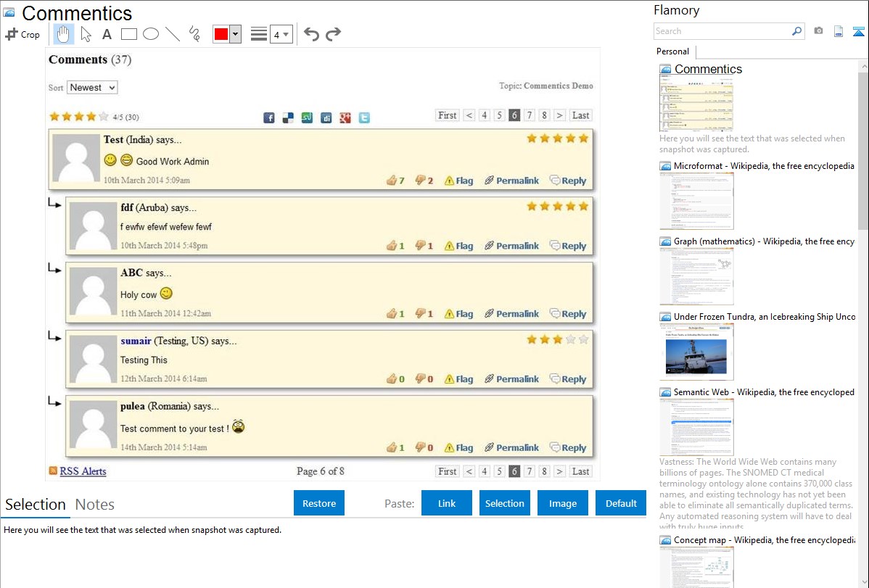Click the search magnifier icon
Screen dimensions: 869x588
[797, 31]
